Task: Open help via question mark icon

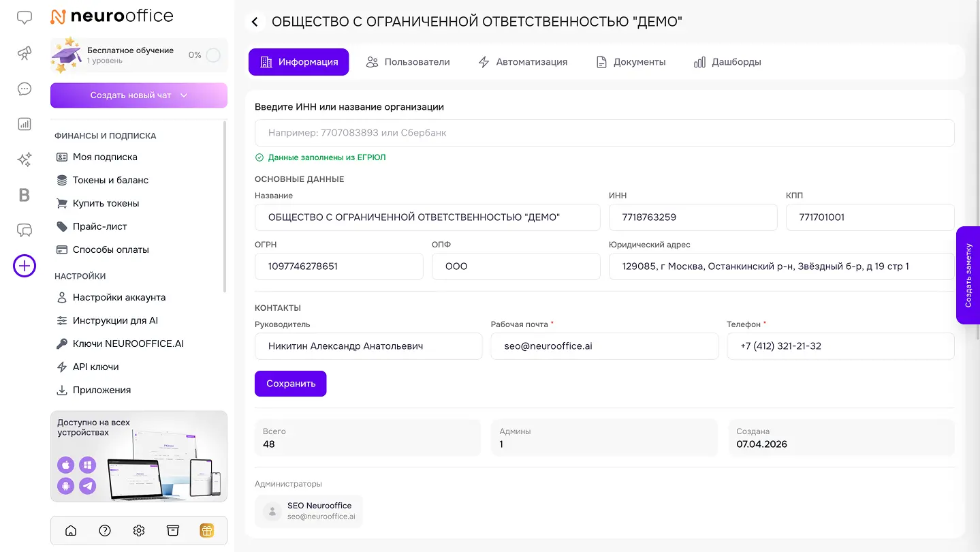Action: click(x=105, y=530)
